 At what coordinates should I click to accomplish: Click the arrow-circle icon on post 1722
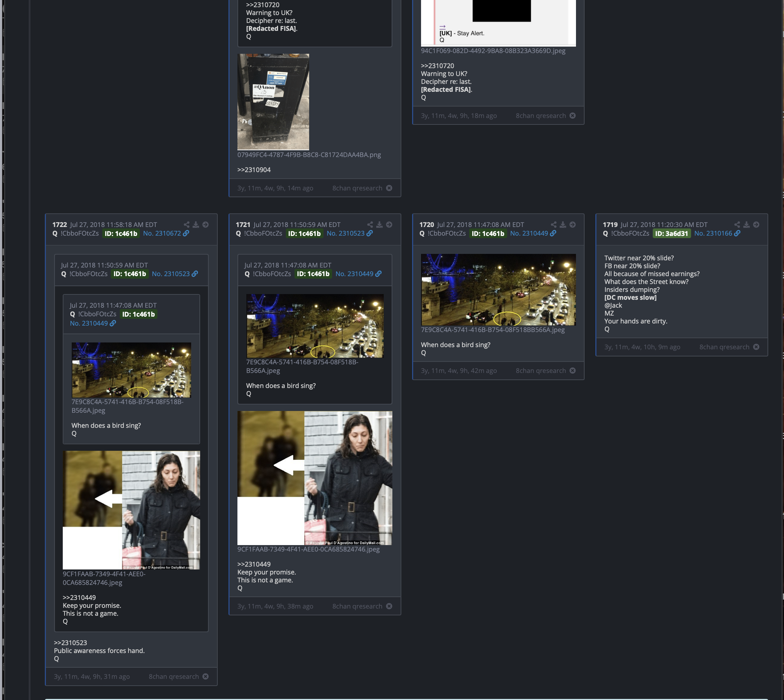[206, 224]
